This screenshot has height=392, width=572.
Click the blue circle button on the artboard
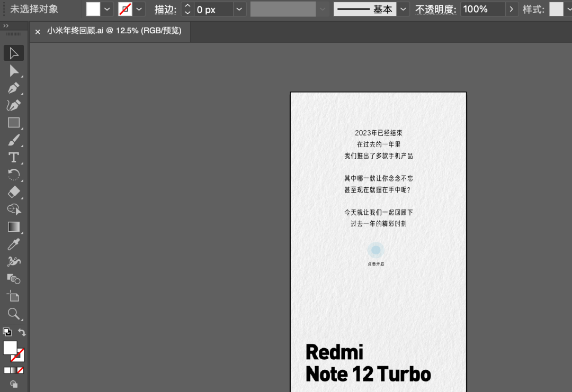[x=376, y=250]
